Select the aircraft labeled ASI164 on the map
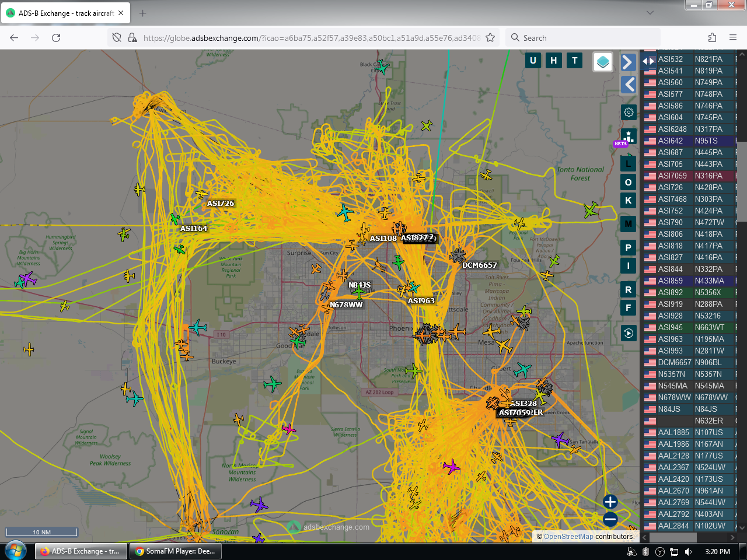The width and height of the screenshot is (747, 560). click(175, 219)
